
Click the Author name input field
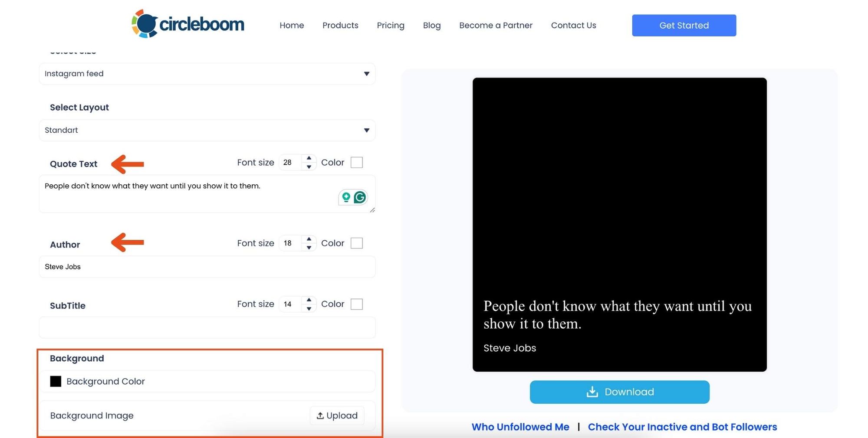207,267
